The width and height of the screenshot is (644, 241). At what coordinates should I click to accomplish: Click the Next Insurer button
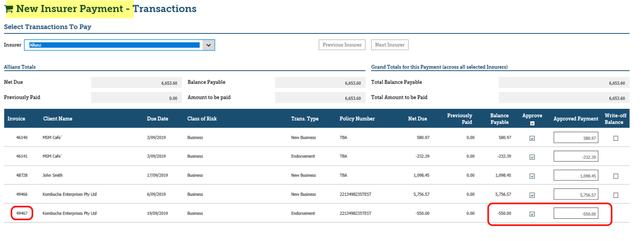coord(390,45)
